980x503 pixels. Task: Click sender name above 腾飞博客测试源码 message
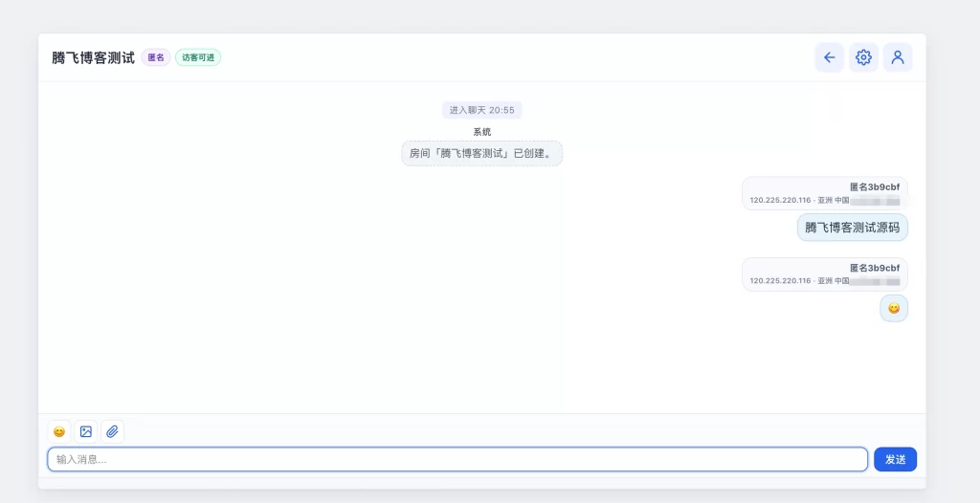point(874,187)
